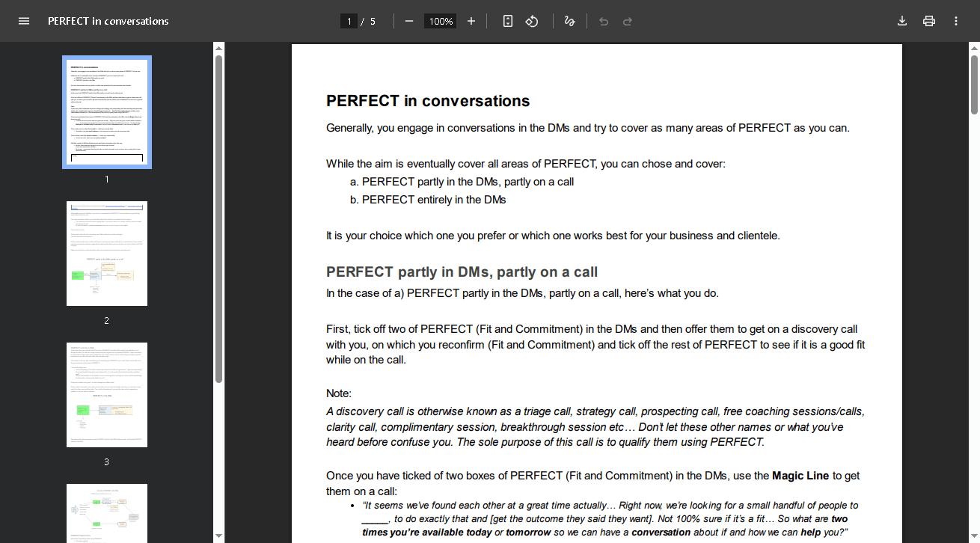980x543 pixels.
Task: Click the italic text 'A discovery call is otherwise known'
Action: pyautogui.click(x=595, y=426)
